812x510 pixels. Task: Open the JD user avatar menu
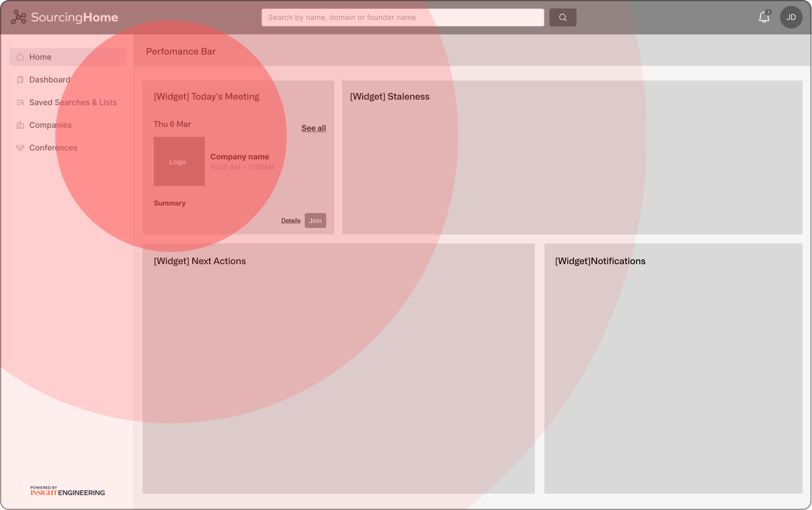click(x=791, y=17)
